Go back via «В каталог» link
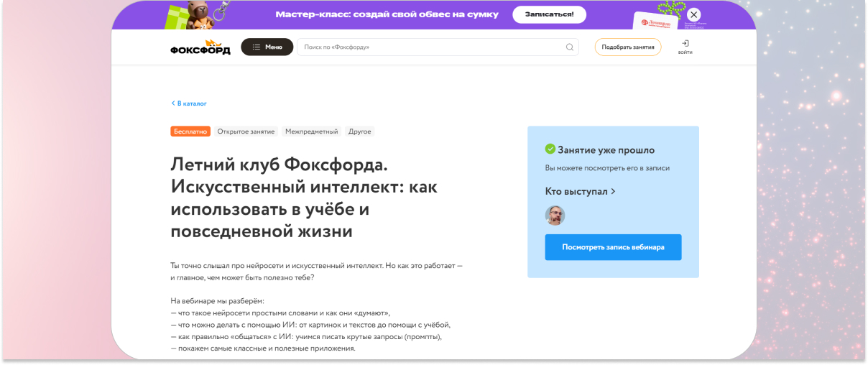 [x=189, y=103]
